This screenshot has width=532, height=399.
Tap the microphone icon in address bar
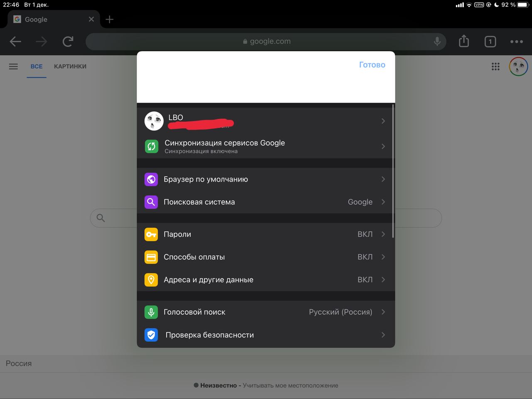tap(437, 41)
